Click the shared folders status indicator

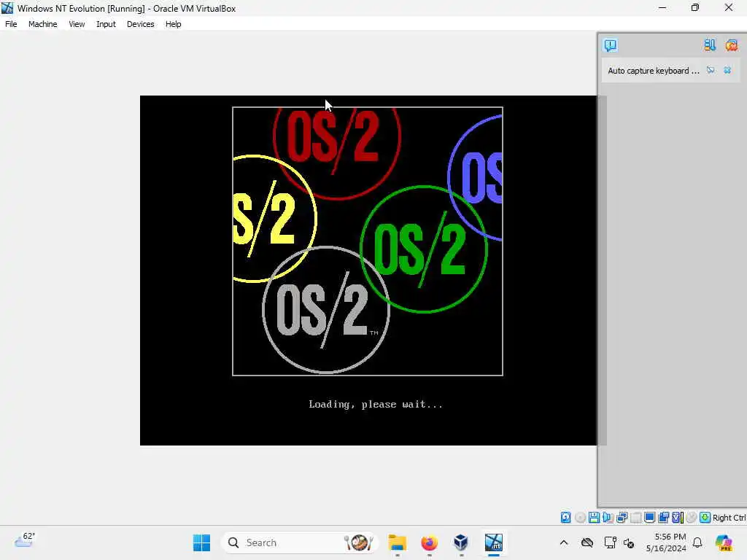coord(635,518)
